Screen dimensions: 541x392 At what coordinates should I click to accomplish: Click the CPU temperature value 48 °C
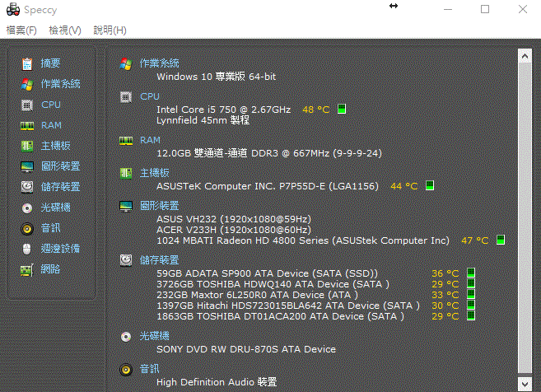(x=316, y=110)
